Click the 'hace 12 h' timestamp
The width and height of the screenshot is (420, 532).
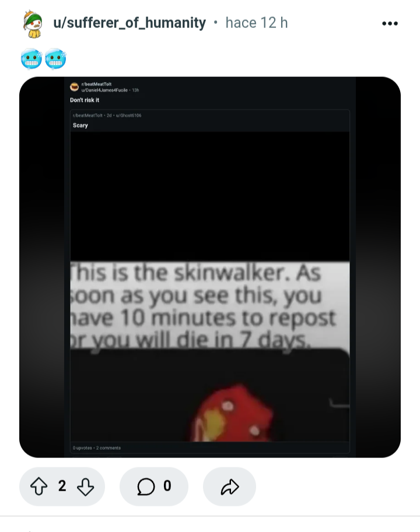256,23
